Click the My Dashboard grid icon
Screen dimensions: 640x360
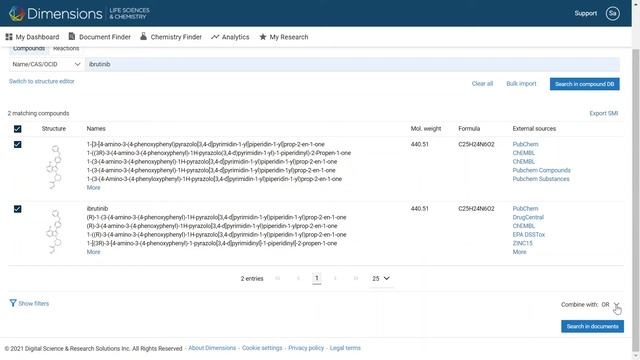coord(9,37)
